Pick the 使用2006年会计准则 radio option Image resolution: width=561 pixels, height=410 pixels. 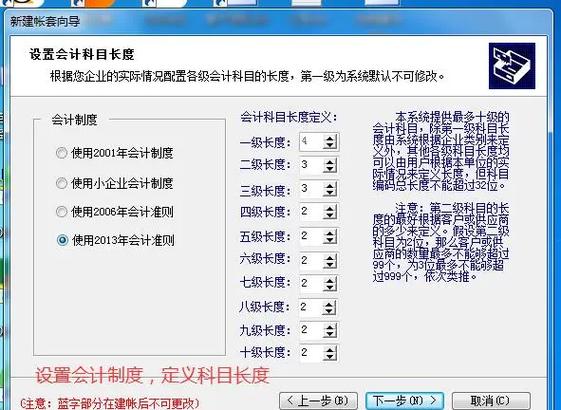[x=114, y=212]
